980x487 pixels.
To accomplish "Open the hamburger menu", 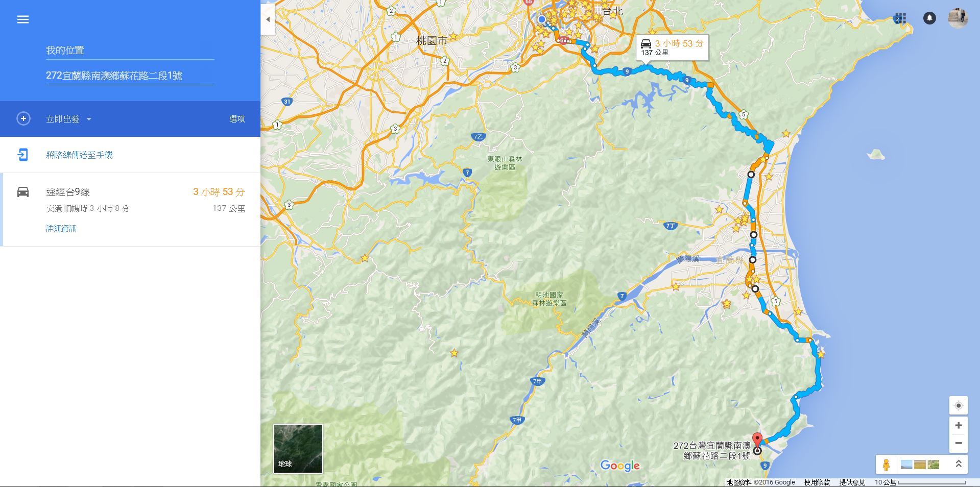I will 23,19.
